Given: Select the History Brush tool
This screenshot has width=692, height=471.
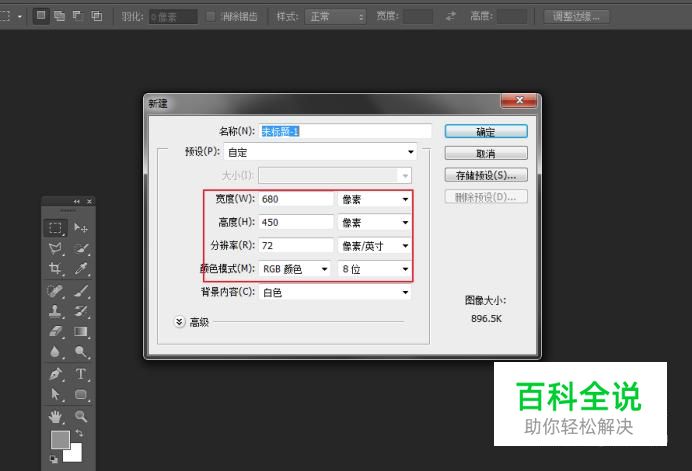Looking at the screenshot, I should click(x=81, y=311).
